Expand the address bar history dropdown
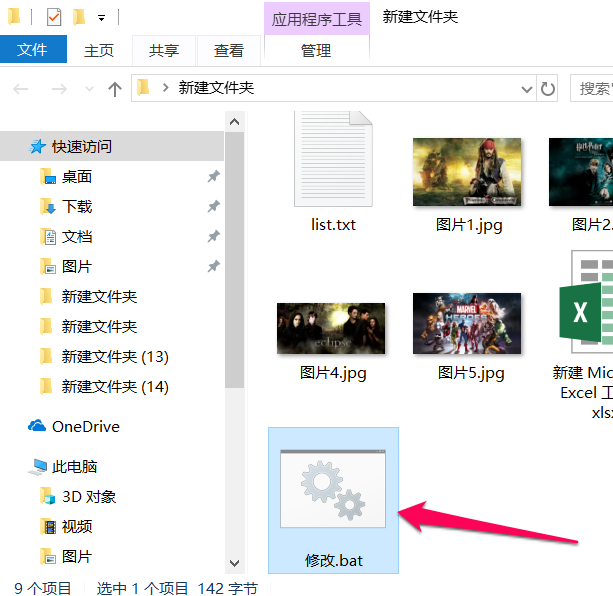The image size is (613, 596). coord(525,88)
